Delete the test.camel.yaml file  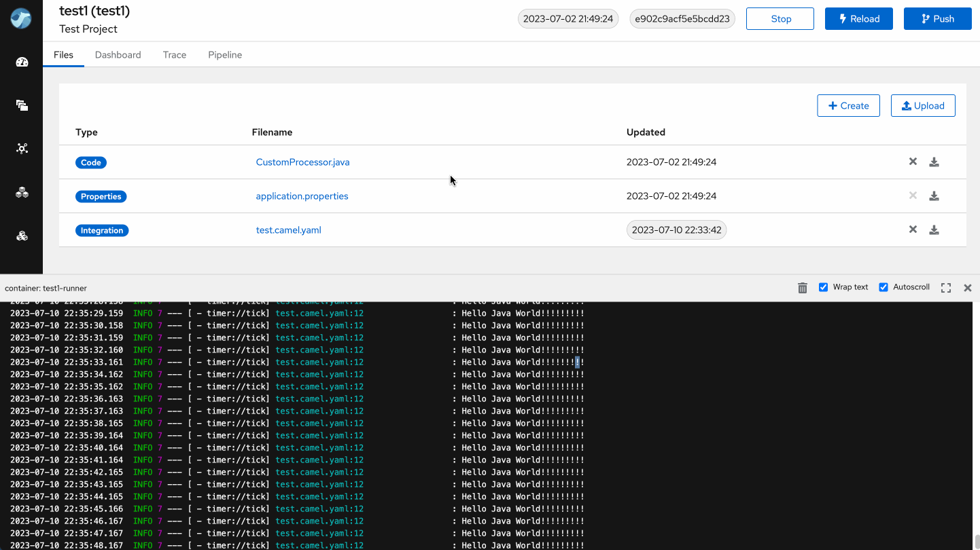913,230
